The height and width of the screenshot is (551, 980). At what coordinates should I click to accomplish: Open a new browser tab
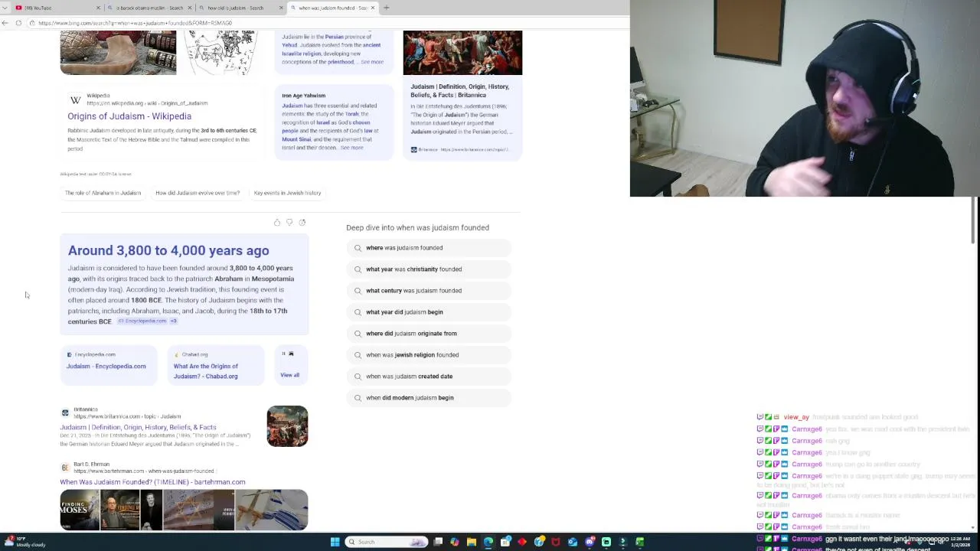(x=386, y=8)
